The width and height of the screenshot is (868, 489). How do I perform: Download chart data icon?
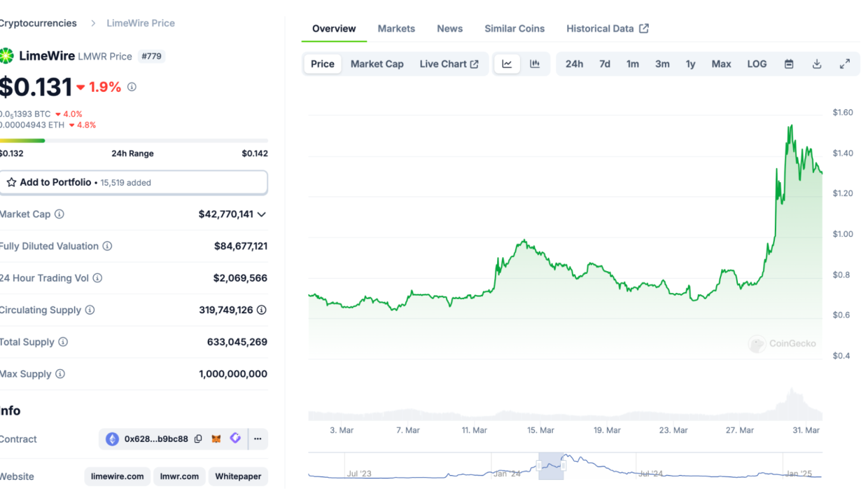(x=817, y=64)
